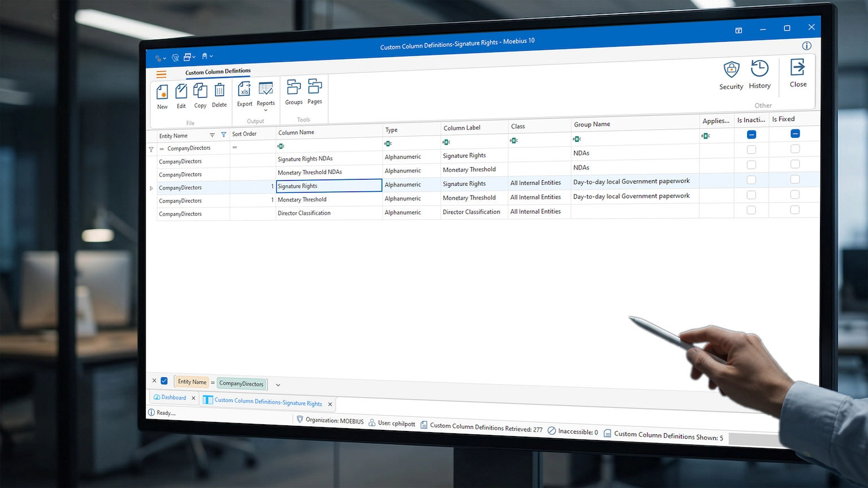868x488 pixels.
Task: Disable the Entity Name filter checkbox
Action: [164, 381]
